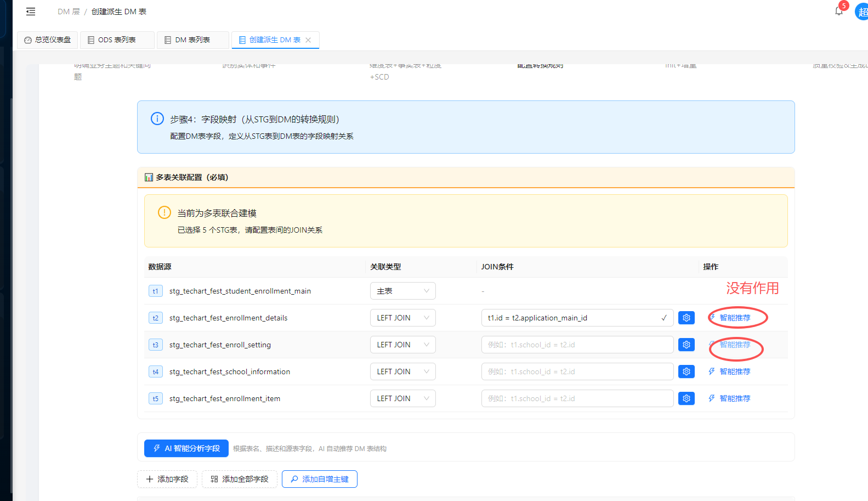This screenshot has width=868, height=501.
Task: Click the sidebar collapse hamburger icon
Action: 31,12
